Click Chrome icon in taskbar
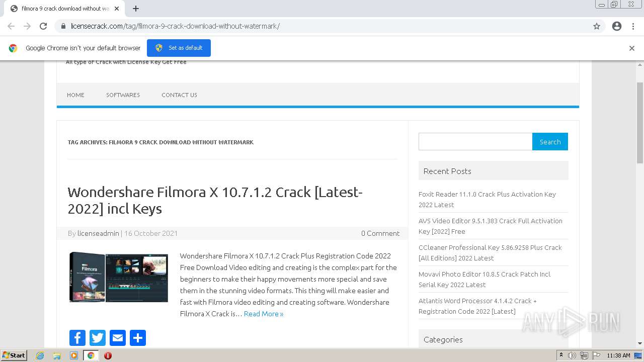Screen dimensions: 644x362 pos(91,355)
